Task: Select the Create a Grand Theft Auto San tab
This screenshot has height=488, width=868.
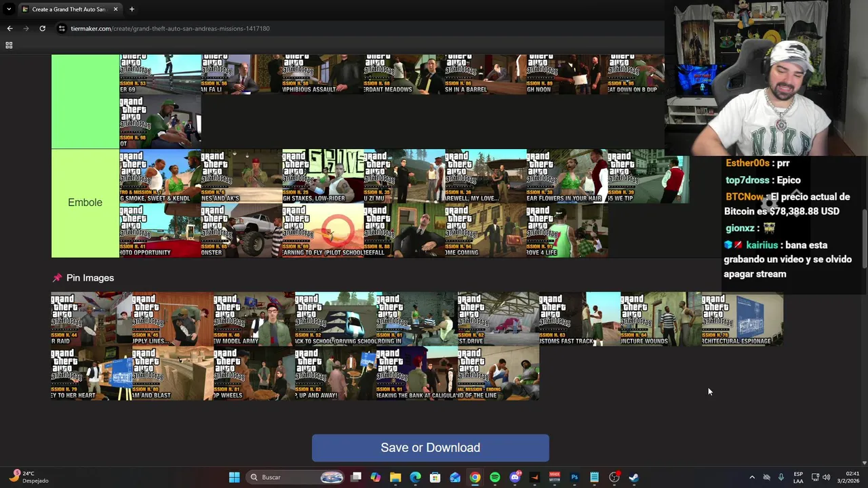Action: tap(69, 9)
